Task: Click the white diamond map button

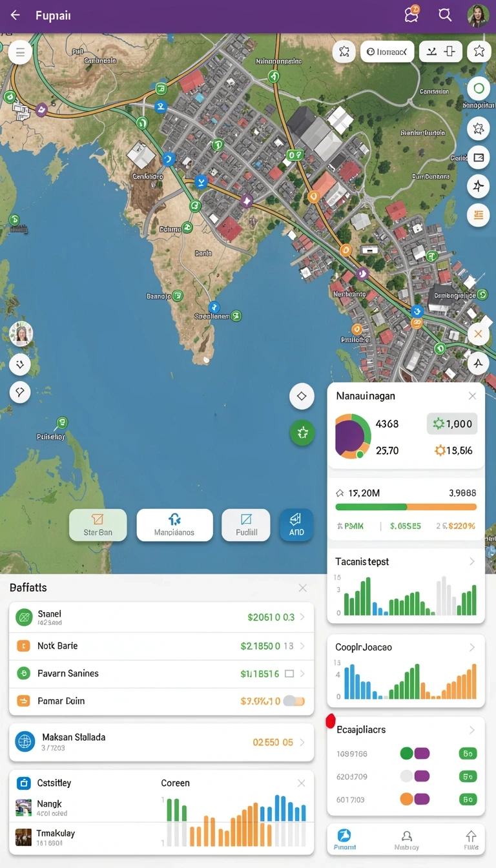Action: tap(302, 396)
